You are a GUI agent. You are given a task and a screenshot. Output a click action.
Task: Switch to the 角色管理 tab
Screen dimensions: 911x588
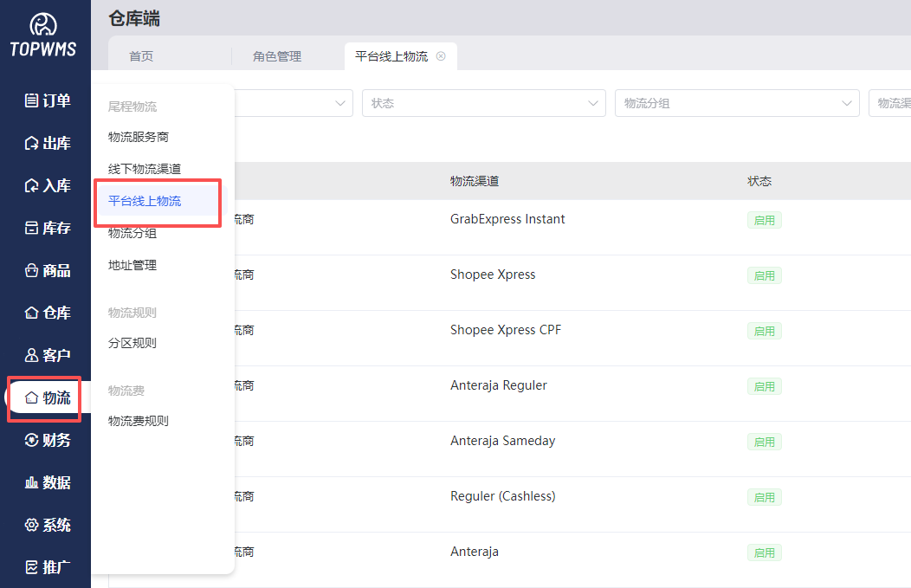pos(277,56)
